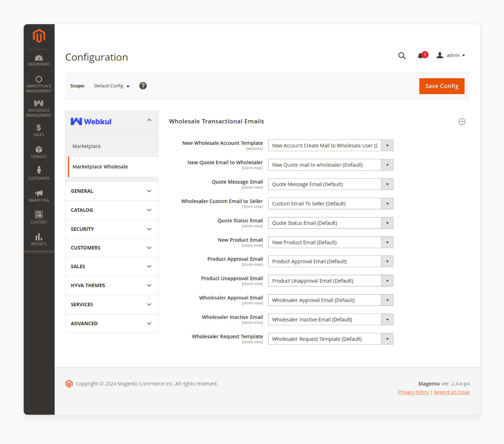504x444 pixels.
Task: Open Product Unapproval Email dropdown
Action: pos(330,281)
